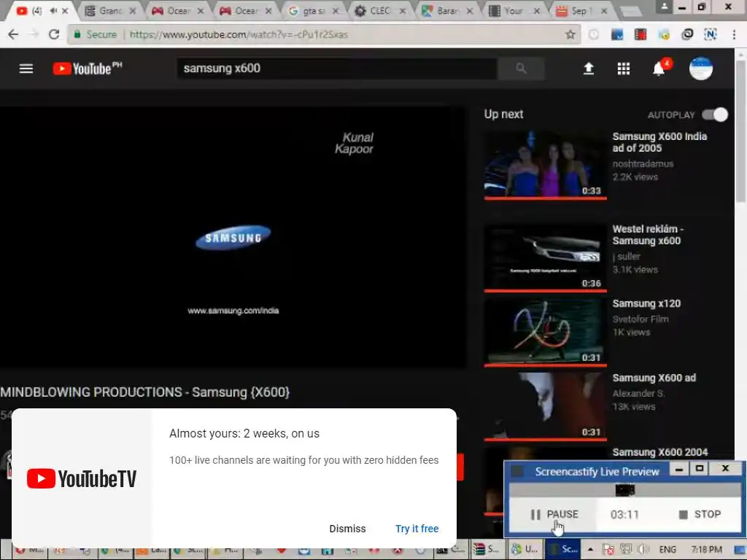Switch to the first Ocean browser tab
This screenshot has height=560, width=747.
(178, 10)
